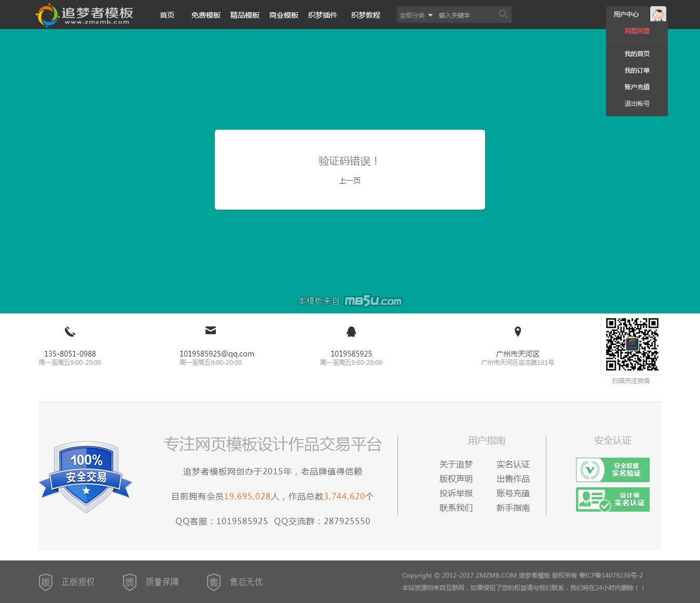Click the 设计师 实名认证 badge
The height and width of the screenshot is (603, 700).
(612, 499)
